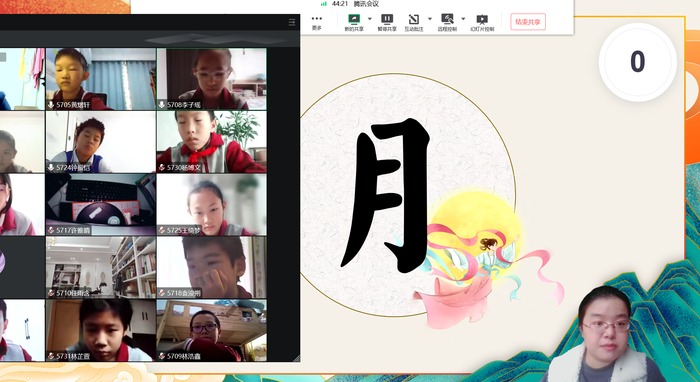Start 互动批注 interactive annotation

click(x=413, y=19)
